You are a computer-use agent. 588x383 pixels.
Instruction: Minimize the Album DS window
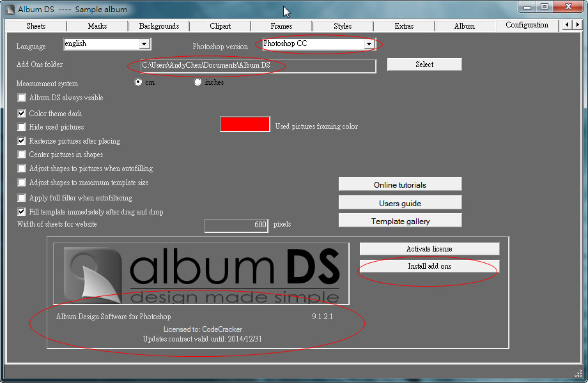click(x=527, y=7)
